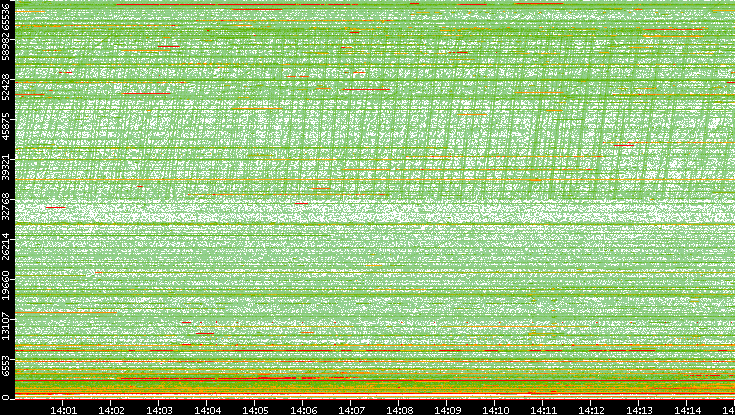Click the 14:07 time axis label
Viewport: 735px width, 415px height.
(351, 410)
